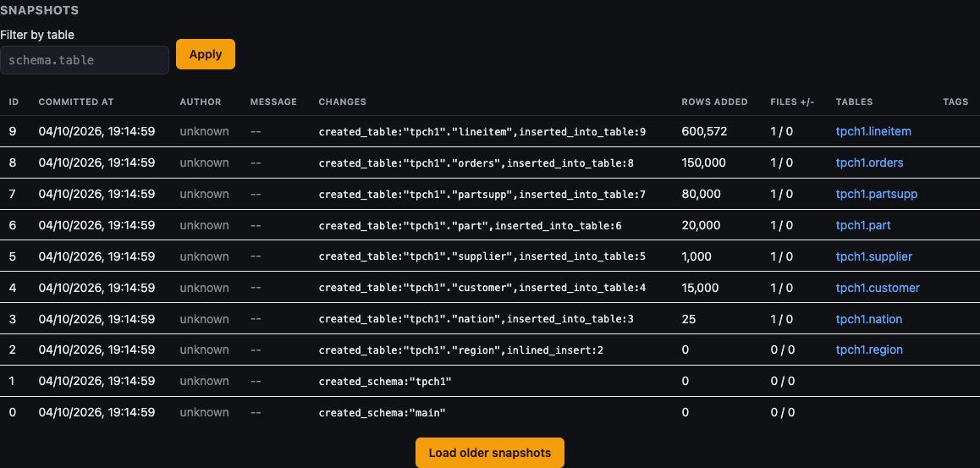Image resolution: width=980 pixels, height=468 pixels.
Task: Select the rows added value 15,000
Action: coord(701,288)
